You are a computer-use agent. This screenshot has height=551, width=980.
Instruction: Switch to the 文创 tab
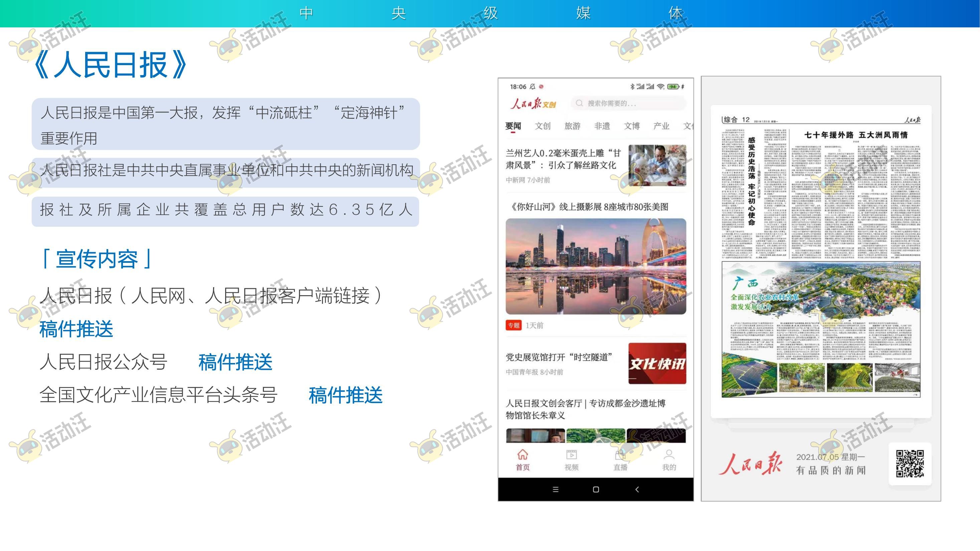coord(542,126)
